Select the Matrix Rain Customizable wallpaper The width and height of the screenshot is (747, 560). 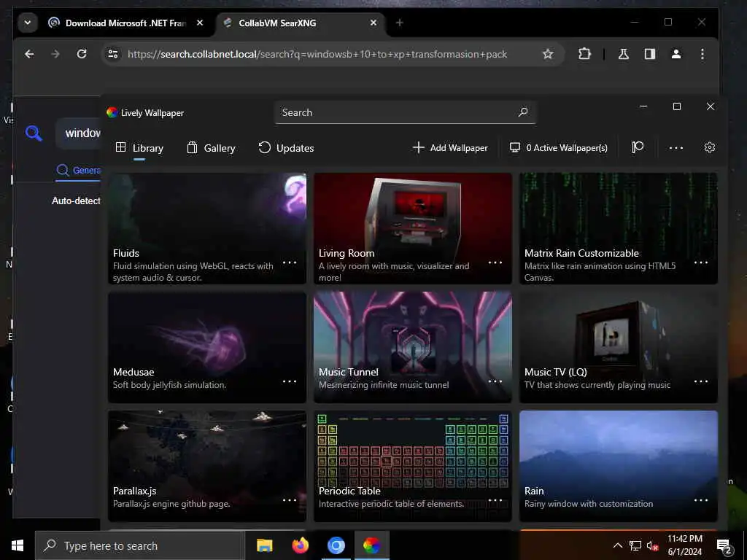619,228
